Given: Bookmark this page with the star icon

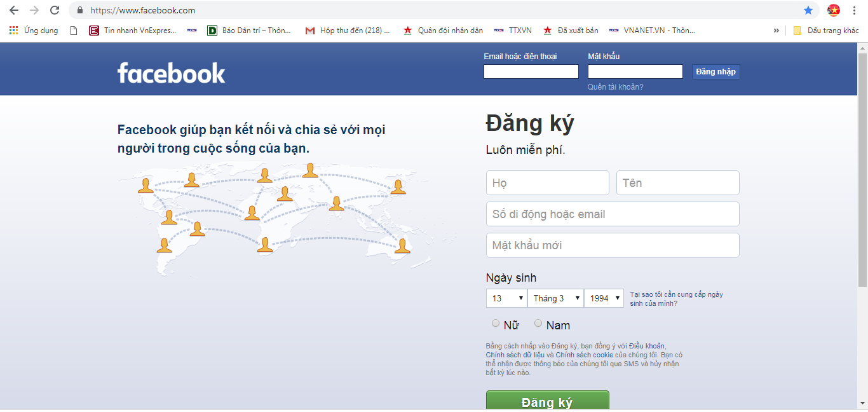Looking at the screenshot, I should point(808,10).
